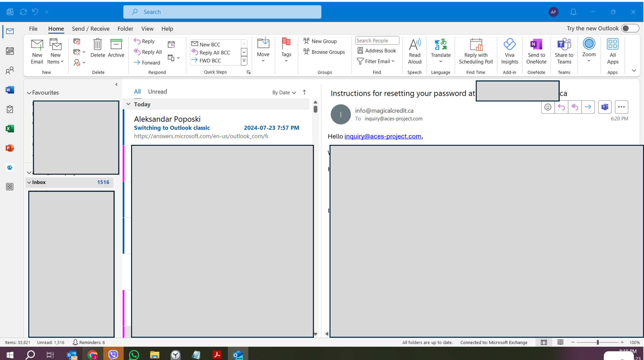
Task: Create a New Email
Action: coord(36,51)
